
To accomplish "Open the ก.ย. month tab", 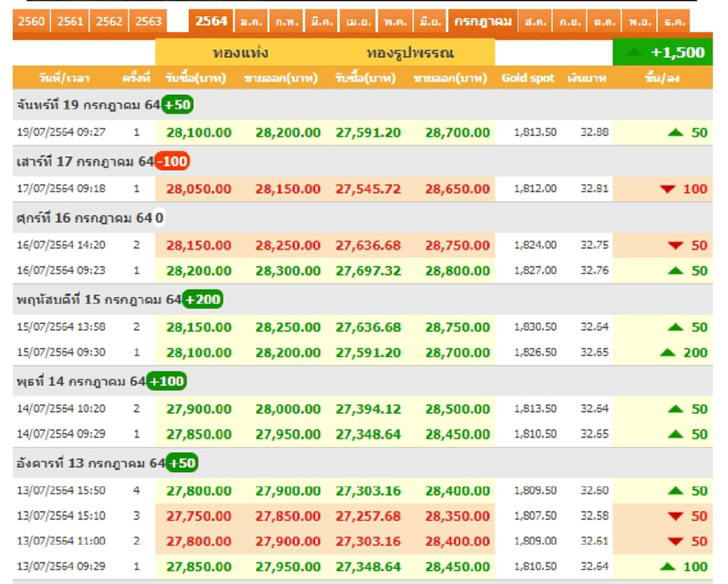I will (x=570, y=22).
